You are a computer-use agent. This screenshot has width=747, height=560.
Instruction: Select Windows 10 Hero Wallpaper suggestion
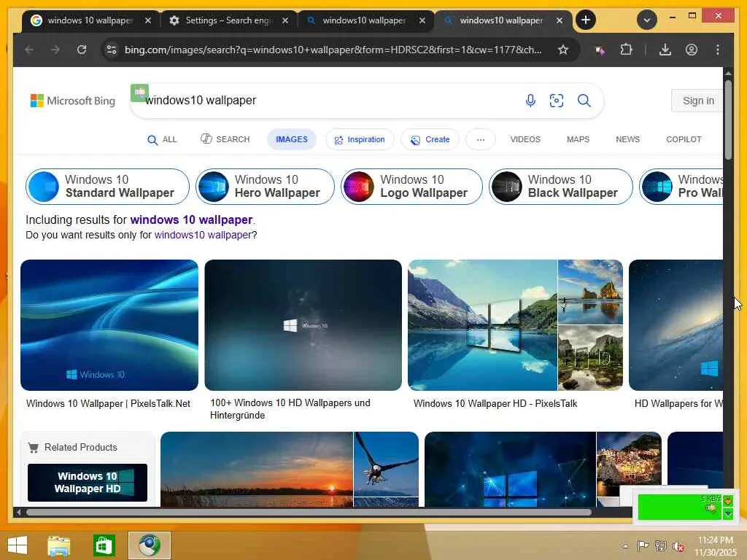point(265,186)
